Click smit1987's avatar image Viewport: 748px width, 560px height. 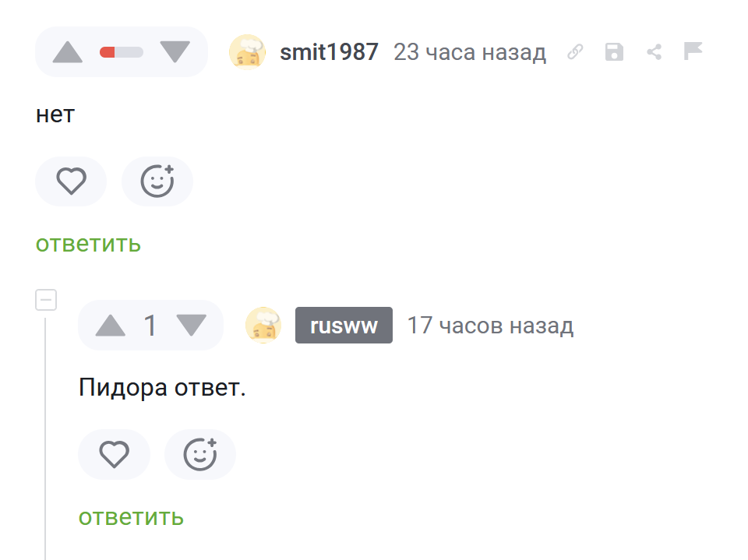[248, 52]
